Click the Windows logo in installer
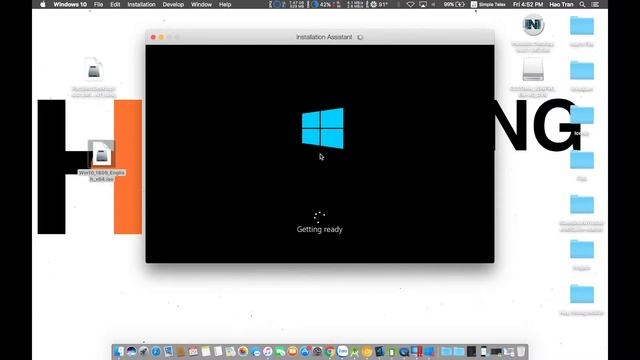 coord(322,128)
